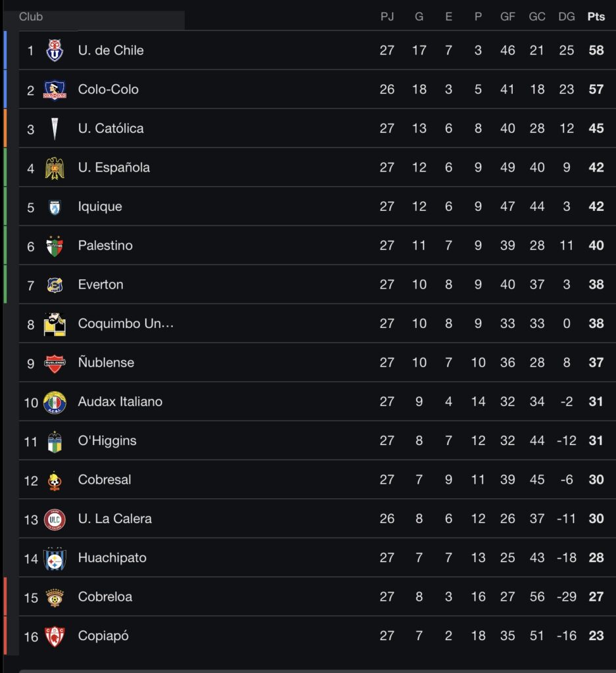Click the Audax Italiano club crest
This screenshot has height=673, width=616.
click(55, 402)
